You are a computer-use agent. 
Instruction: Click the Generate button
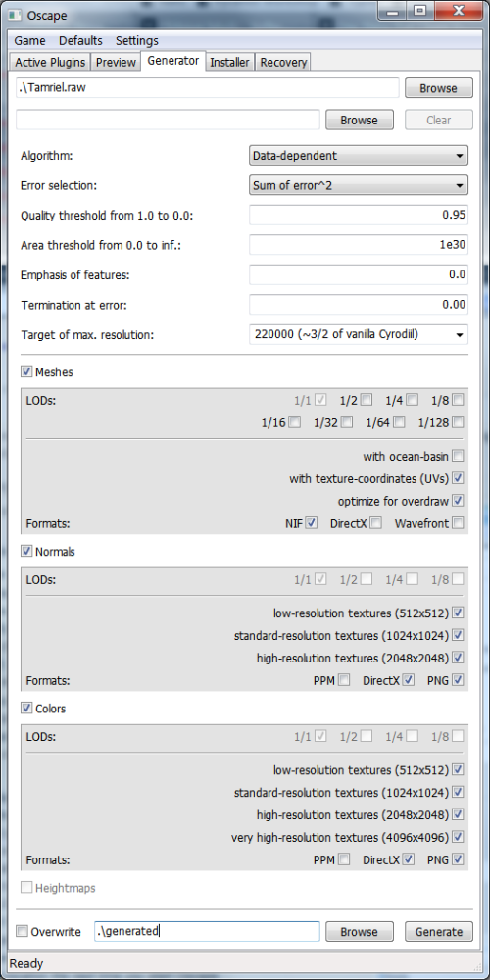pos(438,931)
